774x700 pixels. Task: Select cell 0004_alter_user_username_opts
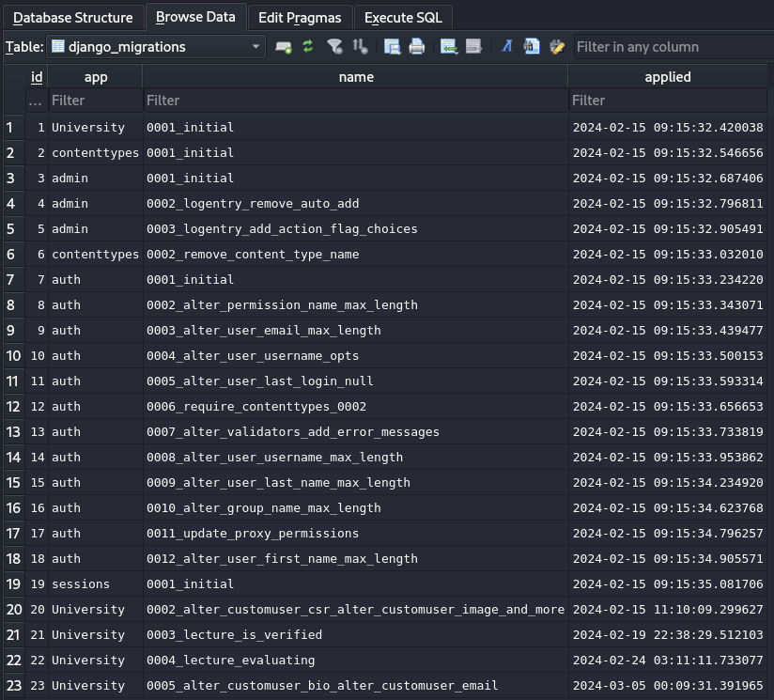coord(356,356)
